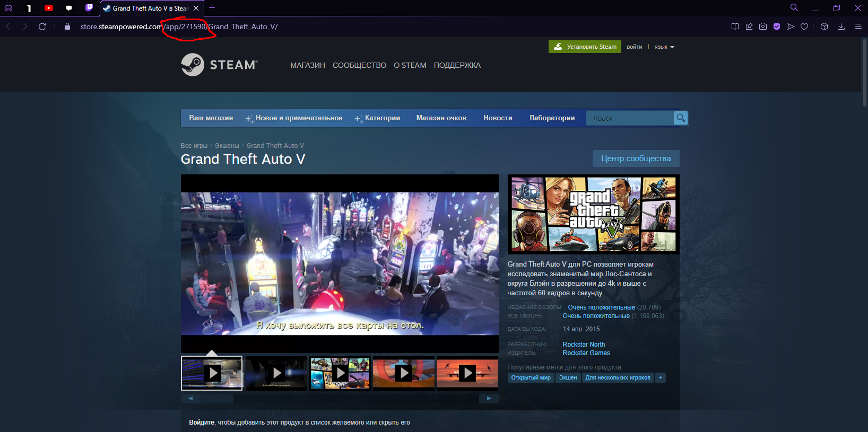Image resolution: width=868 pixels, height=432 pixels.
Task: Select the orange stunt ramp video thumbnail
Action: pyautogui.click(x=404, y=373)
